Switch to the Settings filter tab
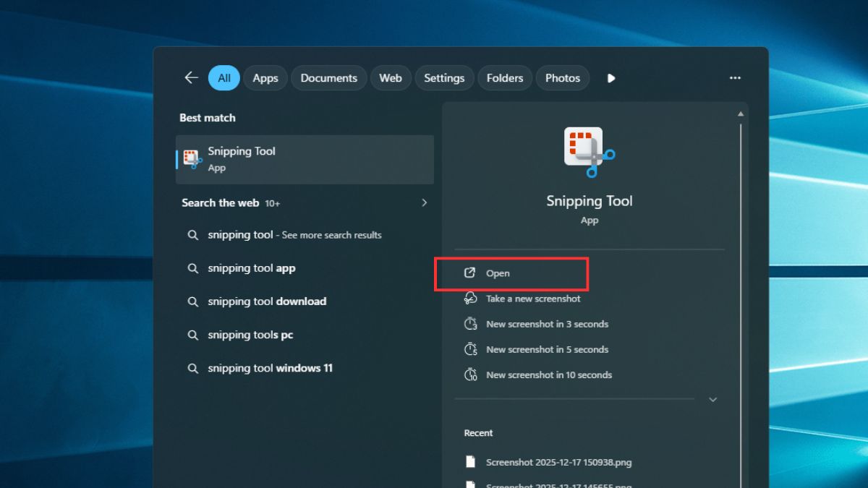The height and width of the screenshot is (488, 868). 444,78
